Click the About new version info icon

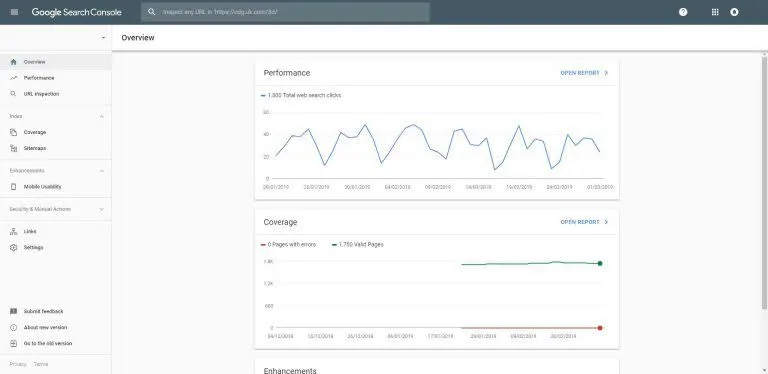14,327
